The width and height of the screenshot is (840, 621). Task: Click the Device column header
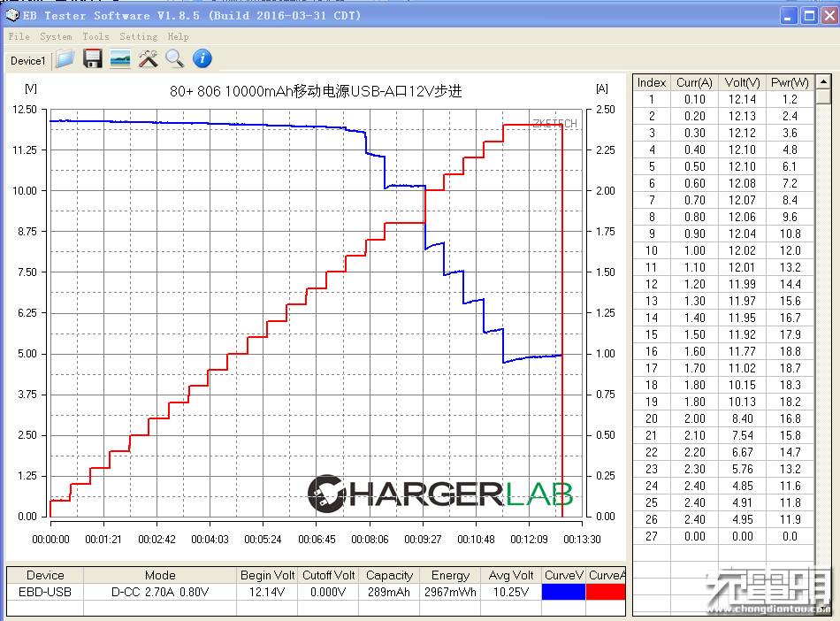point(45,575)
